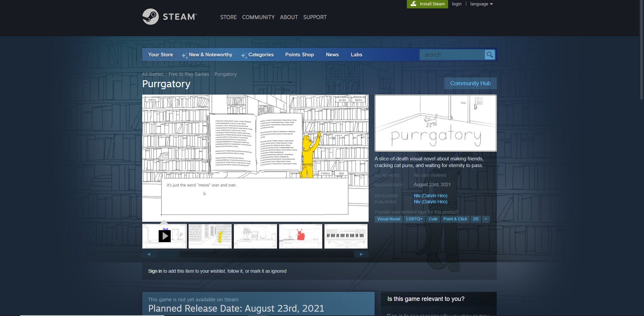
Task: Click the Purrgatory breadcrumb link
Action: pyautogui.click(x=225, y=74)
